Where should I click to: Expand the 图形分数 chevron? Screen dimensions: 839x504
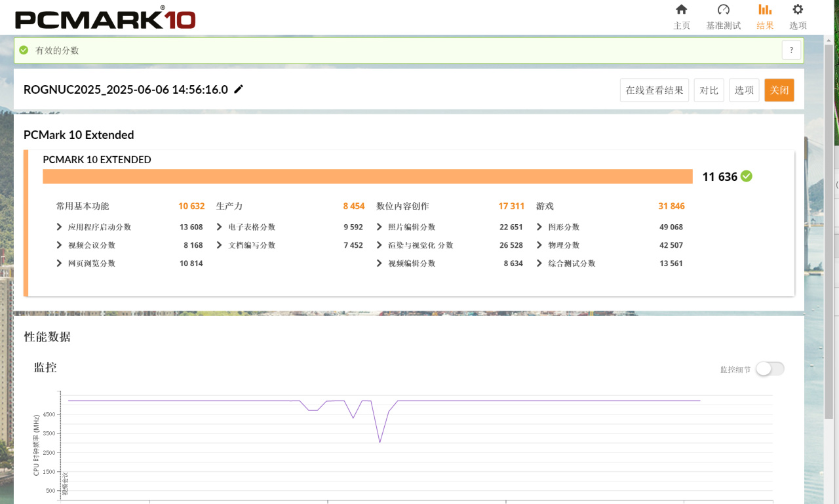pyautogui.click(x=539, y=227)
